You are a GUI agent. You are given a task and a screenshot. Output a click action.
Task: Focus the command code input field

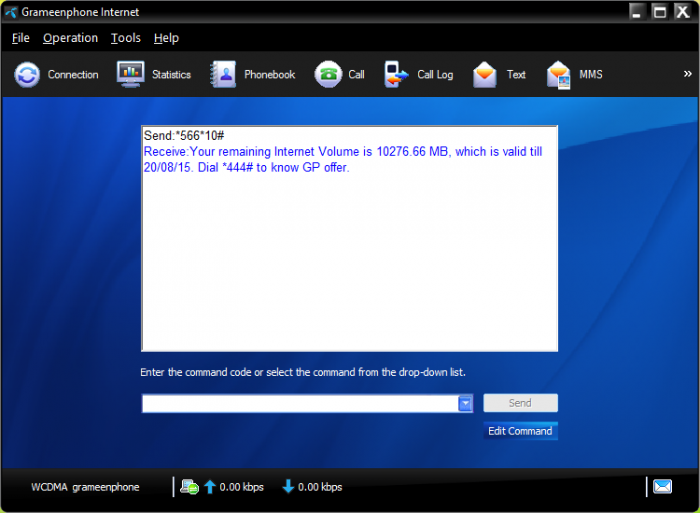click(300, 404)
